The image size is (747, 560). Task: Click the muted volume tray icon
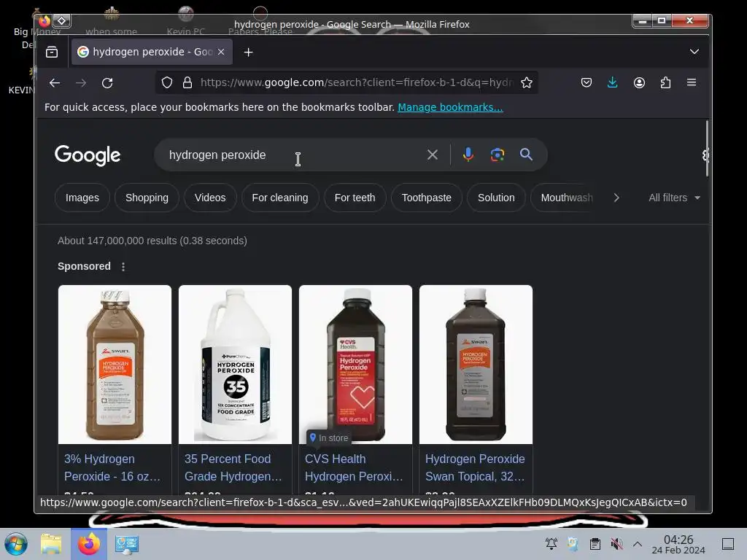(616, 544)
